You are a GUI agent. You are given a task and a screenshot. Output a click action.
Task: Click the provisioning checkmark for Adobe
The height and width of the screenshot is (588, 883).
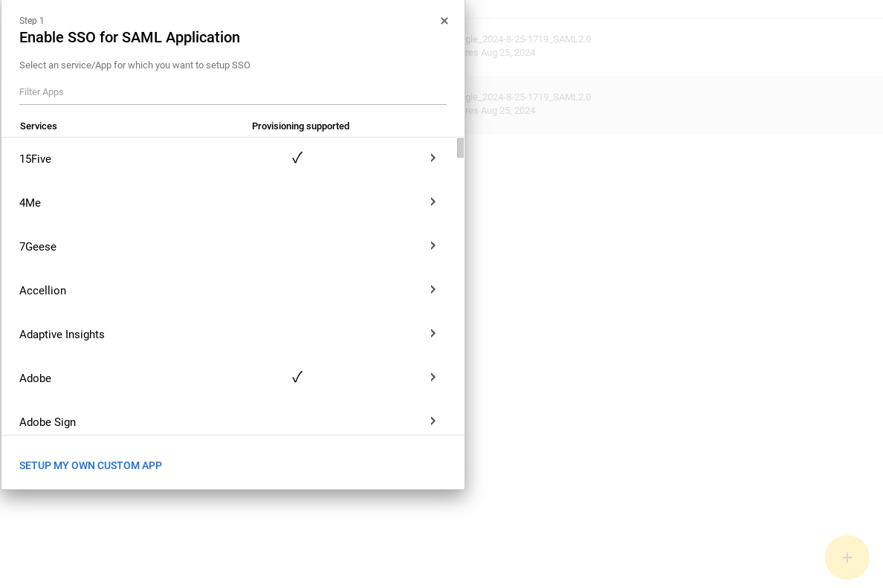[x=297, y=377]
